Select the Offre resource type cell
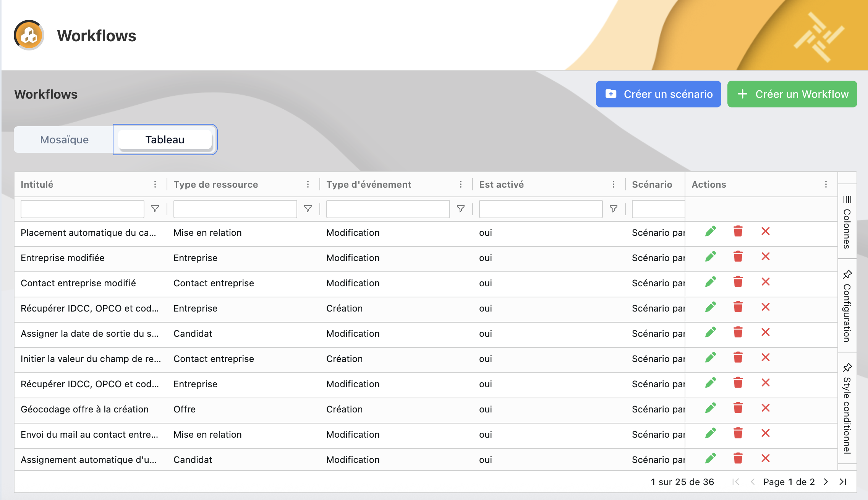Image resolution: width=868 pixels, height=500 pixels. click(185, 409)
